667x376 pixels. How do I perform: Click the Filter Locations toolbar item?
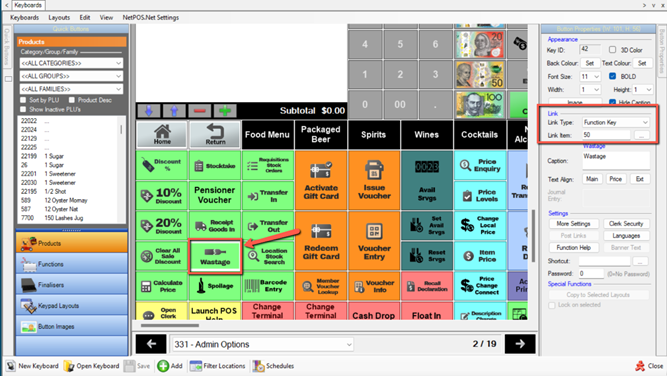pos(217,366)
